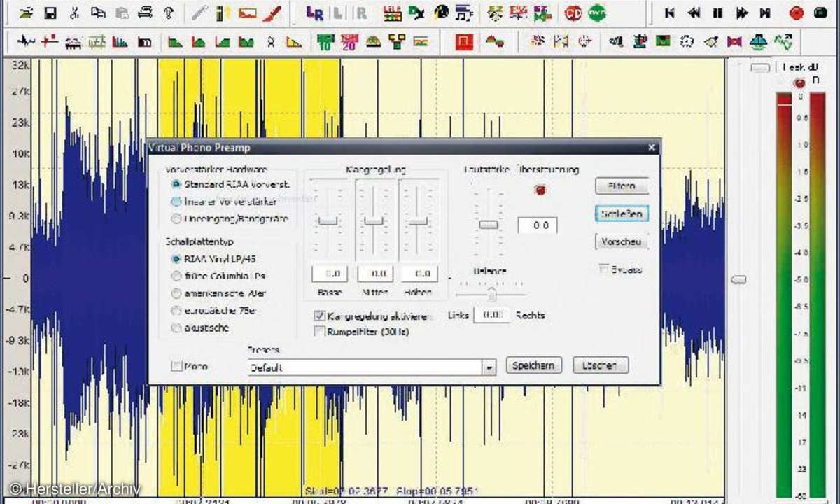Click the Übersteuerung value field
Viewport: 840px width, 504px height.
[x=538, y=225]
